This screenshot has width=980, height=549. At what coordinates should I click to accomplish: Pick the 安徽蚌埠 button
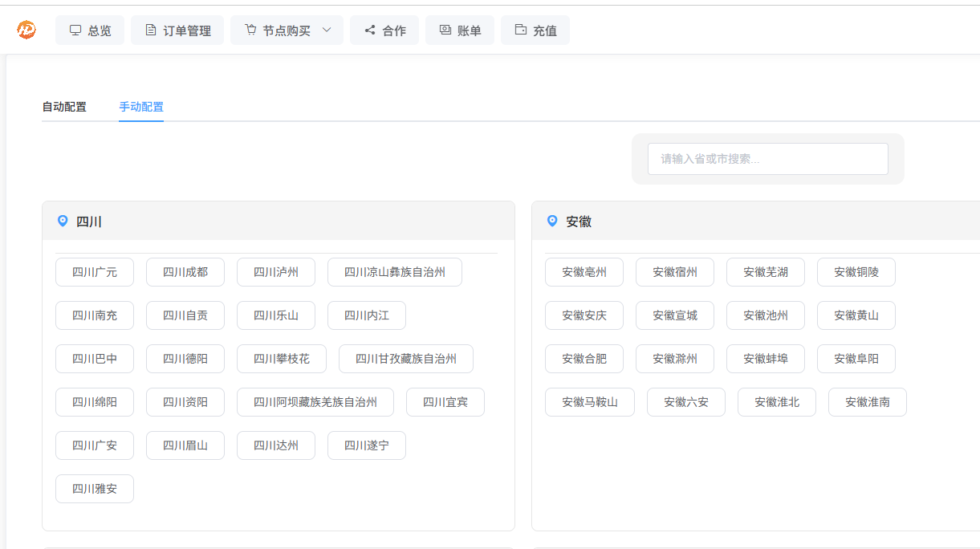(x=766, y=359)
